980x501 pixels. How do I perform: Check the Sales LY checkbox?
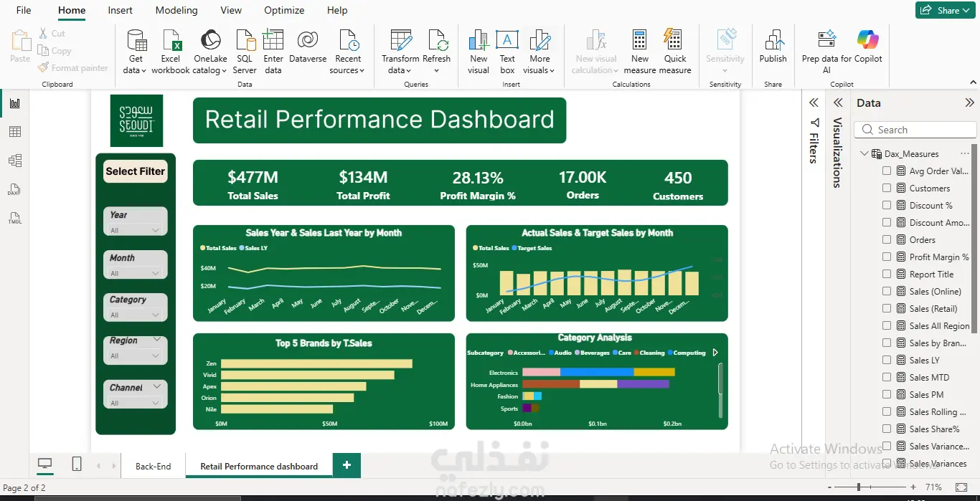pos(887,360)
